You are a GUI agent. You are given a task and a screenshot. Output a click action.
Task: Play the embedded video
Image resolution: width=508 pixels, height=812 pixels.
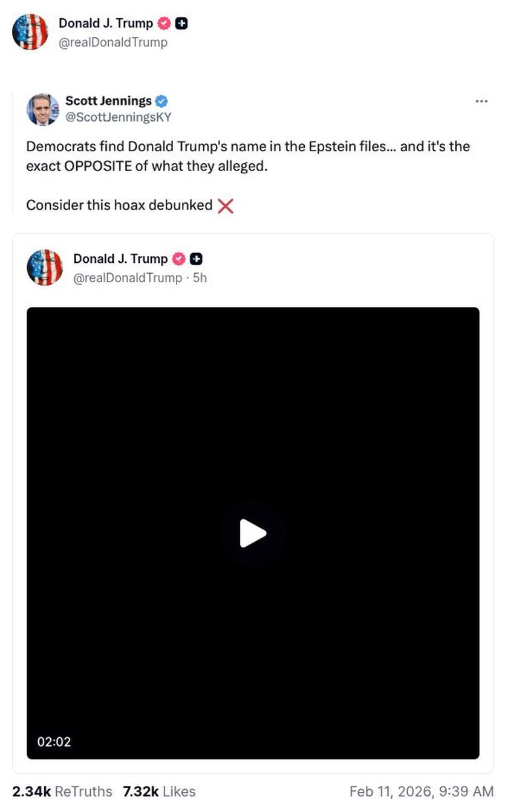tap(254, 533)
